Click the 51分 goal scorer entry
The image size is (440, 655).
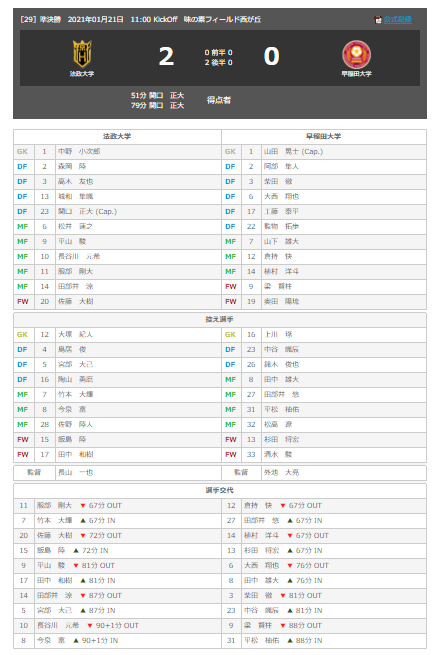pyautogui.click(x=157, y=96)
